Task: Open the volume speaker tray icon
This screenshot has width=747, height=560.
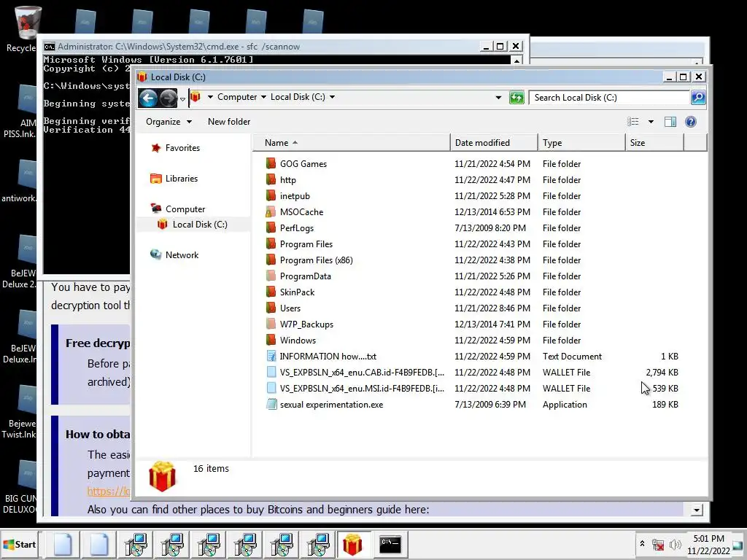Action: point(675,544)
